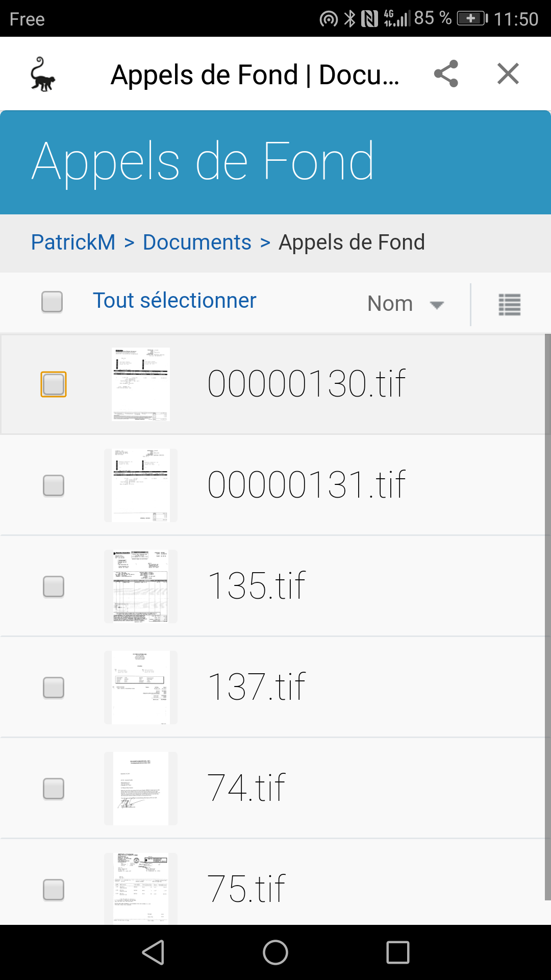The image size is (551, 980).
Task: Navigate to Documents breadcrumb
Action: click(197, 242)
